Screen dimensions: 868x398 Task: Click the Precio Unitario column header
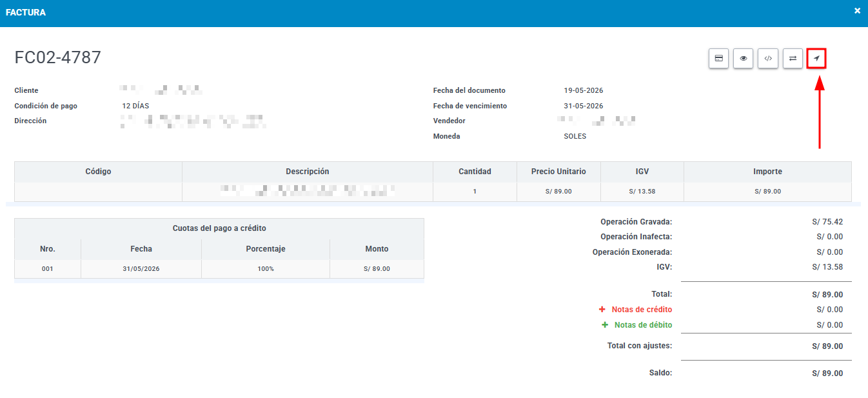(x=558, y=172)
